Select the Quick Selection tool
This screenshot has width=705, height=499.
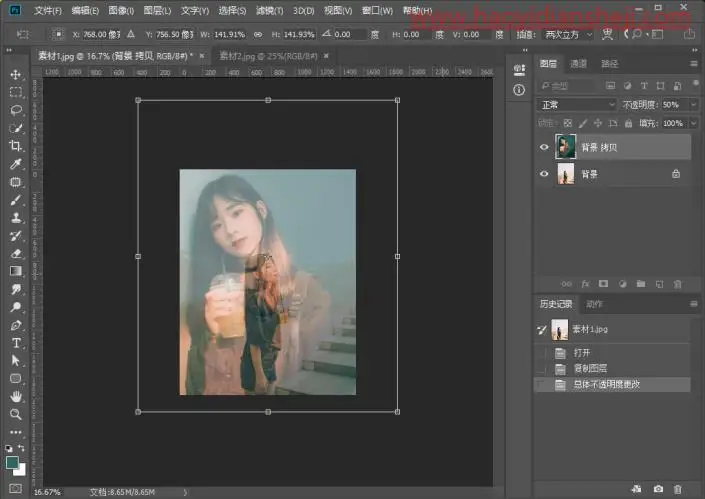tap(16, 128)
